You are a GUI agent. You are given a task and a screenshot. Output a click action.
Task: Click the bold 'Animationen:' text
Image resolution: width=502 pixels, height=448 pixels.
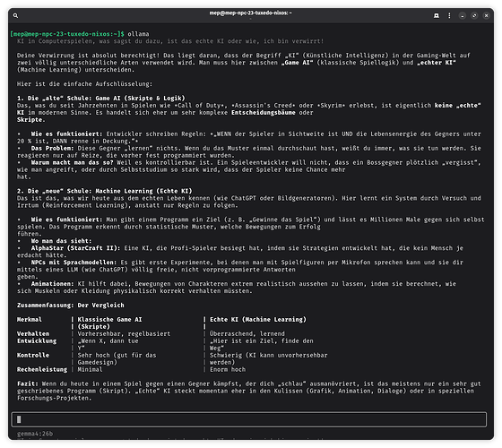point(52,283)
